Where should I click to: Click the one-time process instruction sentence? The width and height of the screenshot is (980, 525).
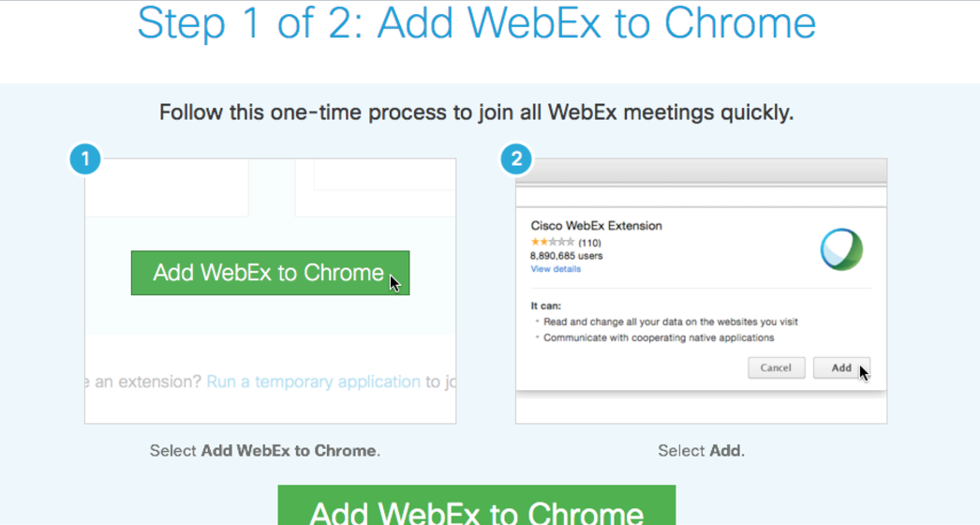pos(476,112)
